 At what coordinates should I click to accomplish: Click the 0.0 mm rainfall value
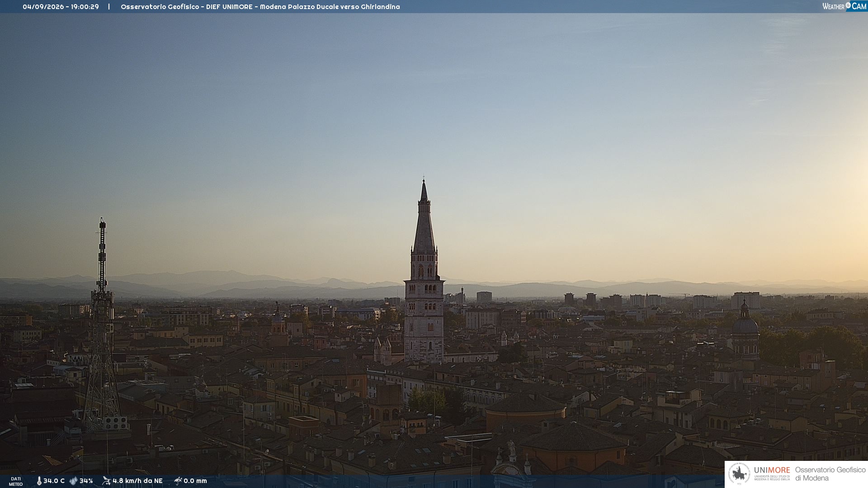195,481
